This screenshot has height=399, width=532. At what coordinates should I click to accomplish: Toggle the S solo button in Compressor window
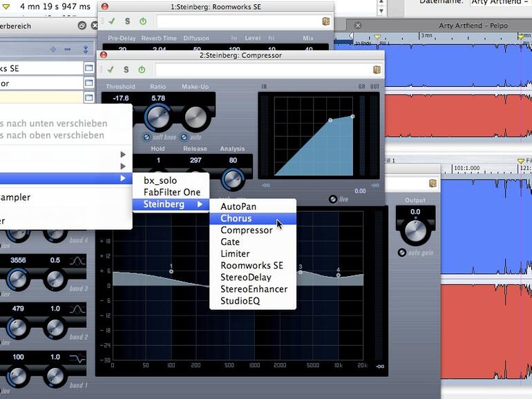(x=126, y=70)
